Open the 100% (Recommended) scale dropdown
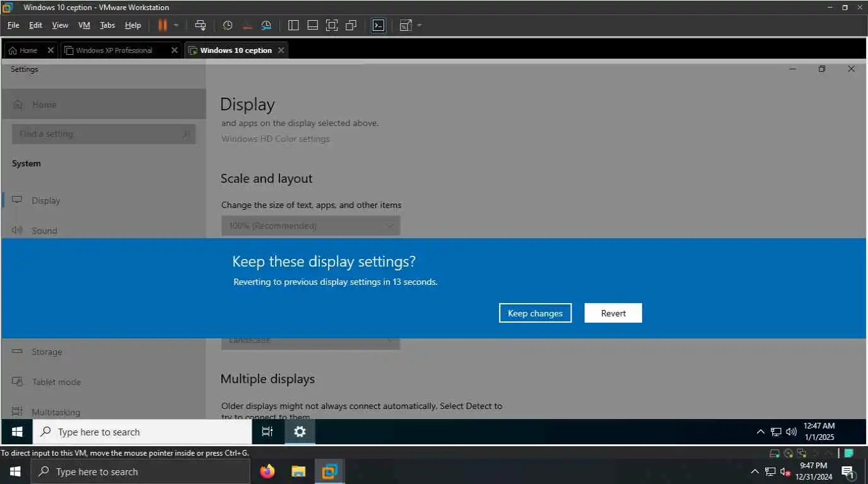This screenshot has height=484, width=868. [x=310, y=226]
